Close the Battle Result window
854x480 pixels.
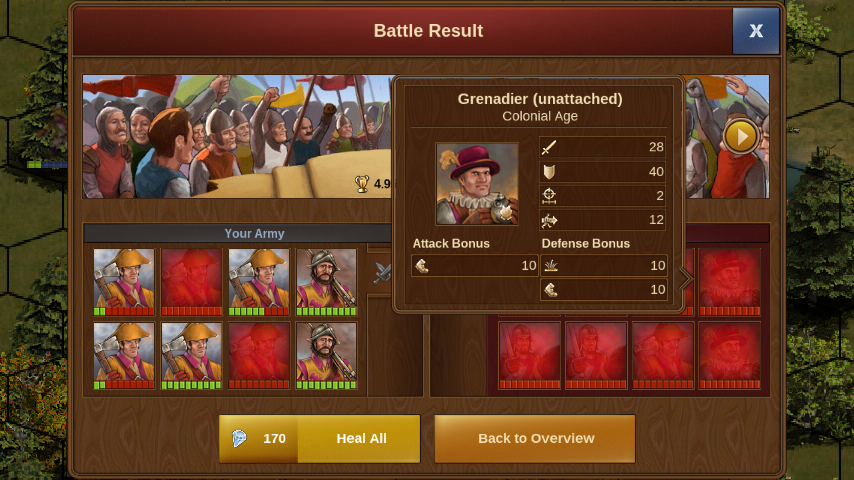(755, 31)
